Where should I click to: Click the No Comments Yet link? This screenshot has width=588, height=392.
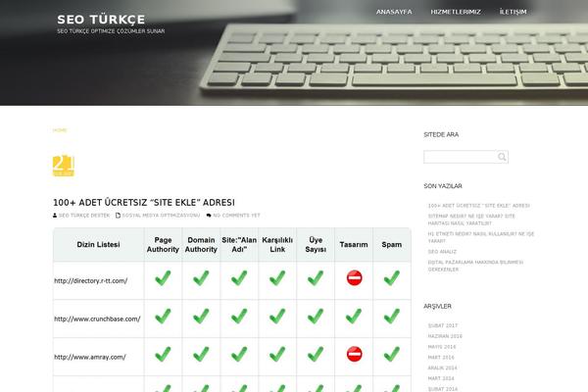pos(236,216)
